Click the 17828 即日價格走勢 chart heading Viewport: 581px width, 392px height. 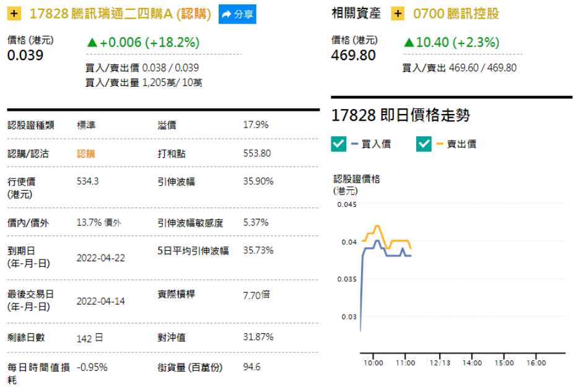[x=401, y=115]
